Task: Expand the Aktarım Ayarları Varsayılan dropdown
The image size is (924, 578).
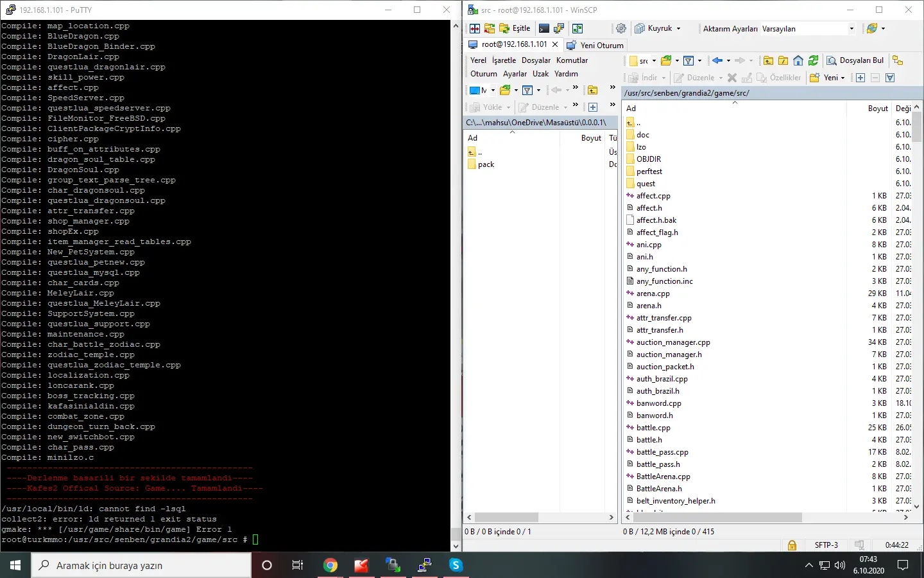Action: point(851,28)
